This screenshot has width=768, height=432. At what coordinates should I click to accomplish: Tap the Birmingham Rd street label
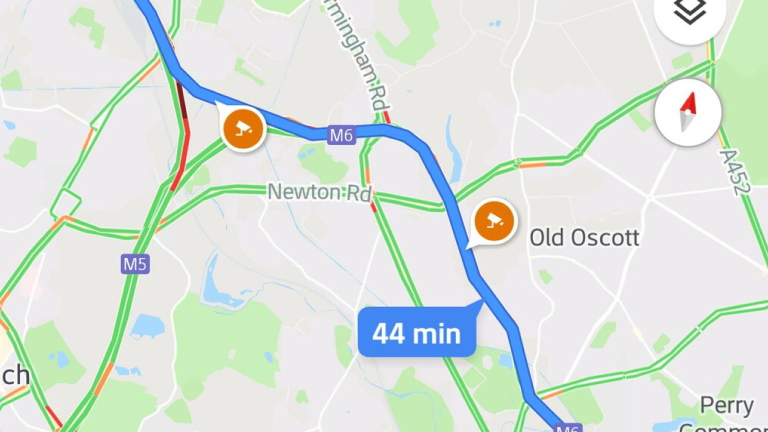click(359, 54)
